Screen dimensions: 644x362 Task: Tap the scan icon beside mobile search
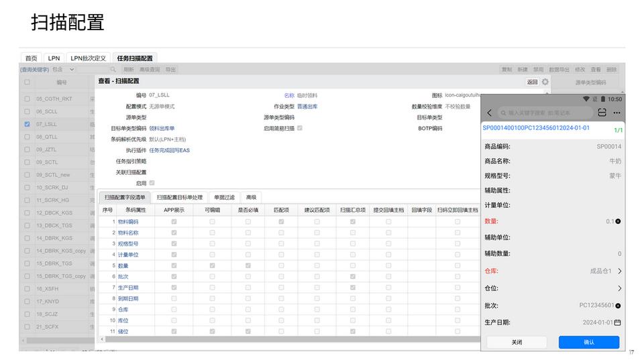click(x=602, y=113)
